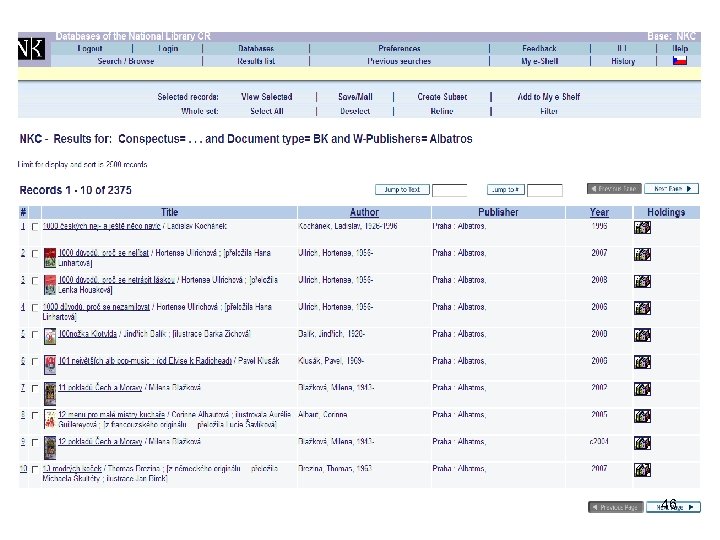The image size is (720, 540).
Task: Open the History page
Action: point(623,61)
